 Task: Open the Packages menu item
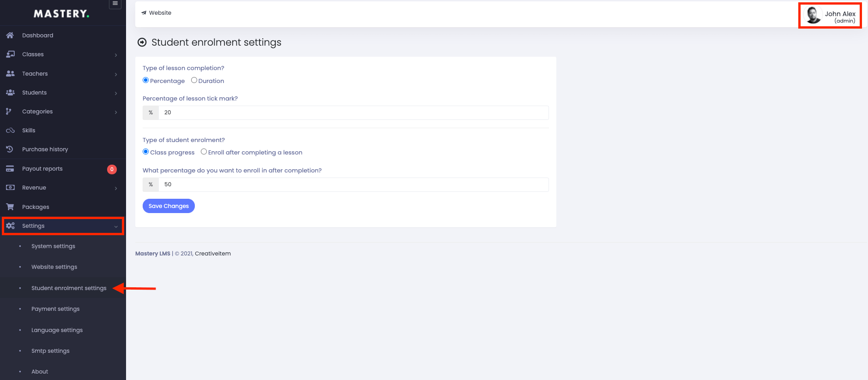coord(63,207)
